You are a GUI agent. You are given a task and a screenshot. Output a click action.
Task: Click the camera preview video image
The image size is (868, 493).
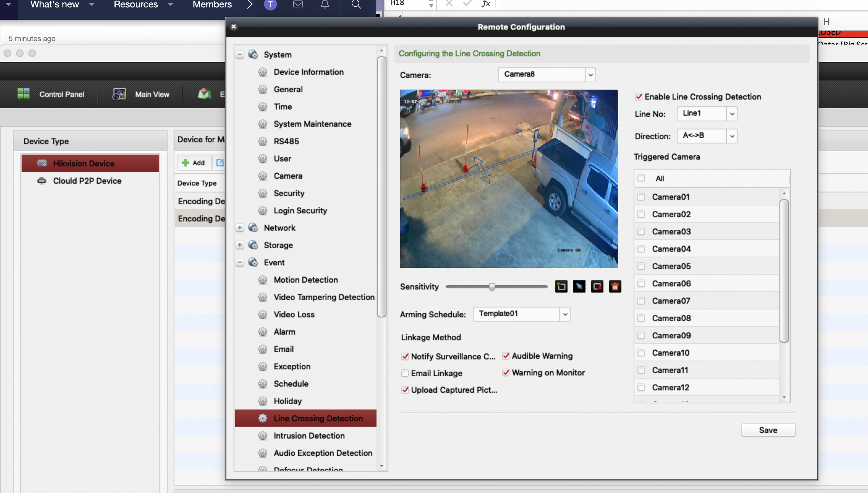pos(508,179)
